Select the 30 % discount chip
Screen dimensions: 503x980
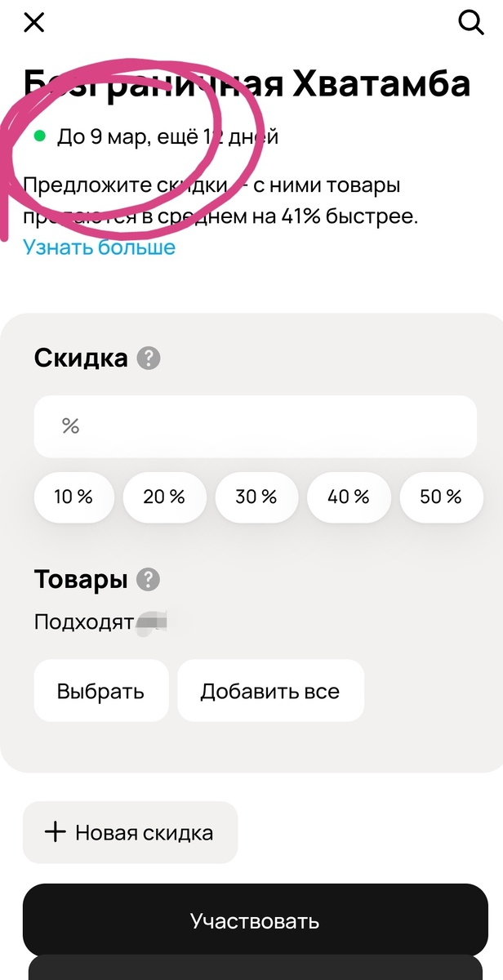[256, 497]
